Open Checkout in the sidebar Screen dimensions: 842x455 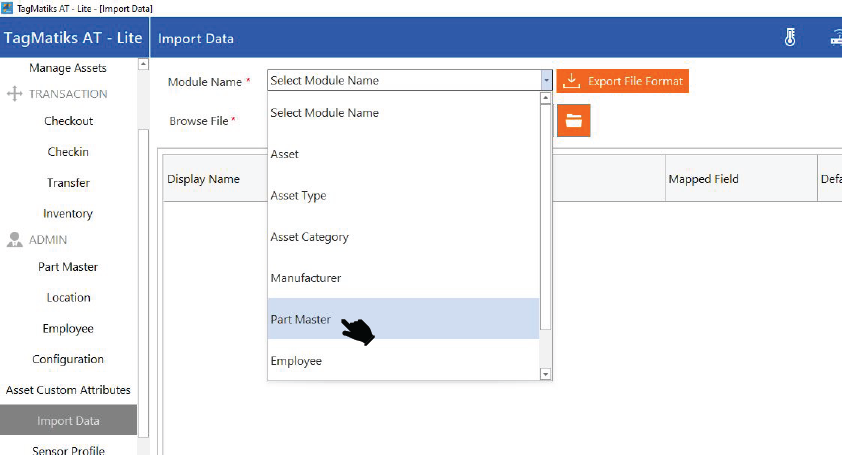[x=68, y=121]
